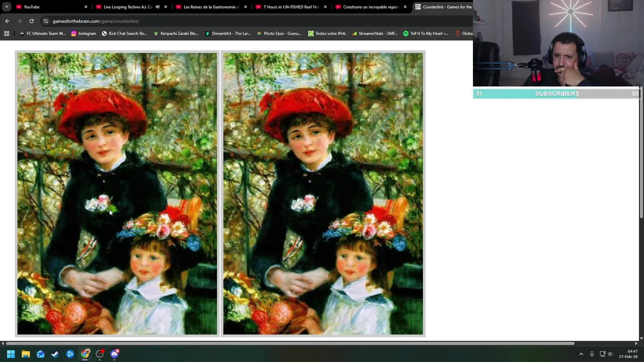Screen dimensions: 644x362
Task: Open the Windows Start menu
Action: click(11, 354)
